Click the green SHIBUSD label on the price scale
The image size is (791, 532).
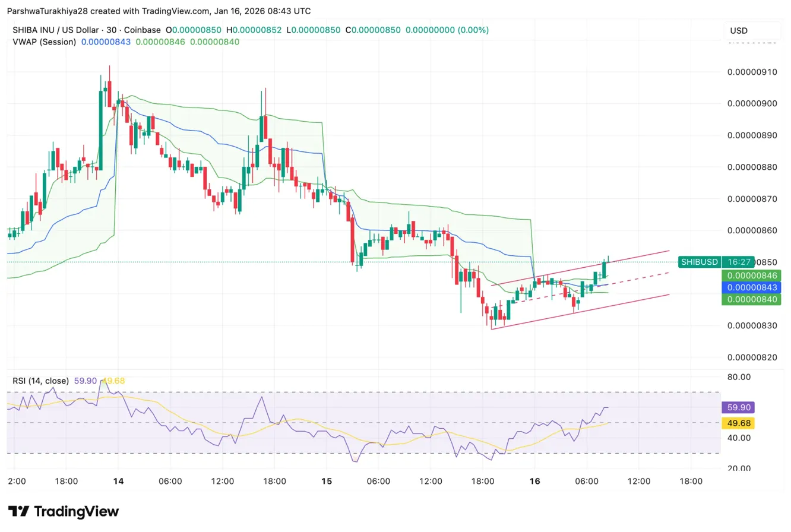click(x=699, y=261)
